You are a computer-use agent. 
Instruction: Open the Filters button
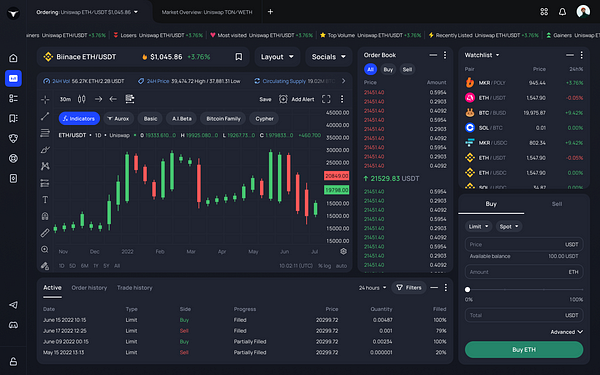click(409, 287)
